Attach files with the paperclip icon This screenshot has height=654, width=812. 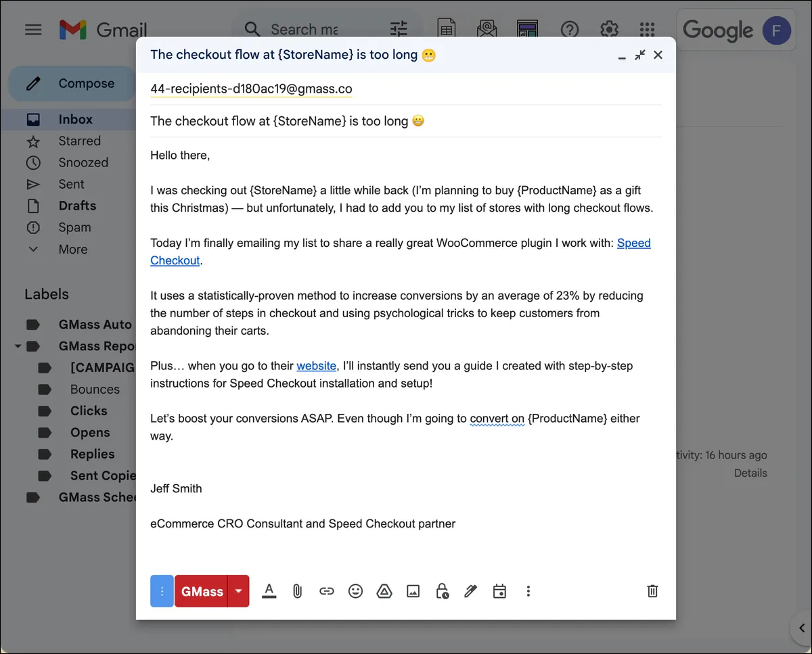[x=297, y=591]
